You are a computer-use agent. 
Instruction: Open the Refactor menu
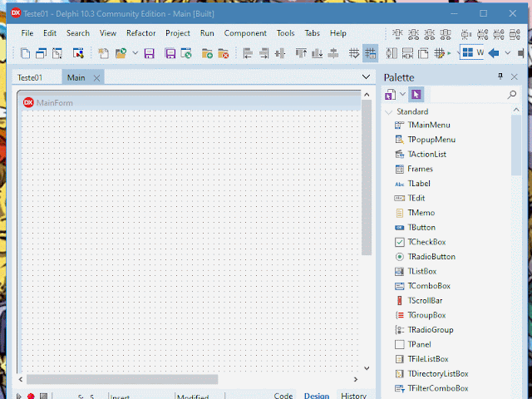pyautogui.click(x=140, y=33)
